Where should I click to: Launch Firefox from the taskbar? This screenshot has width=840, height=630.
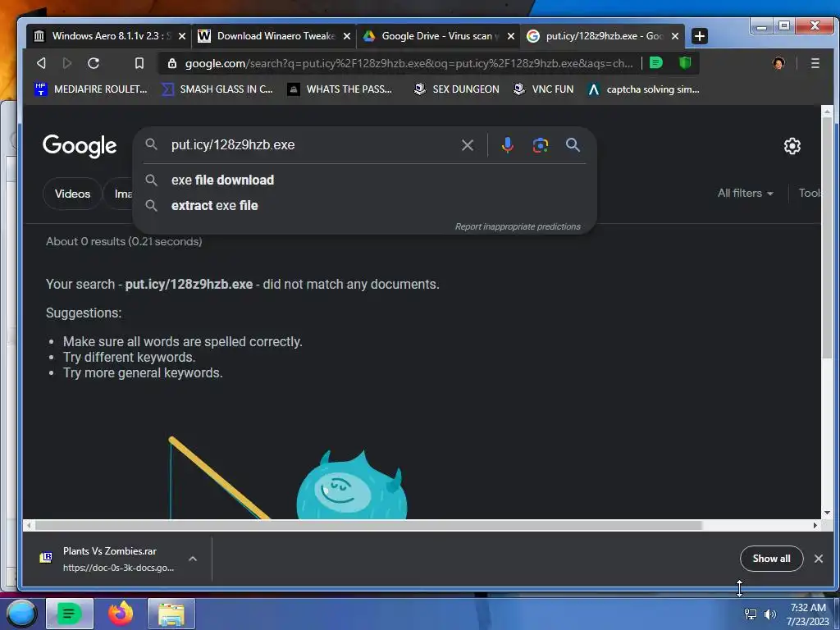pos(121,614)
